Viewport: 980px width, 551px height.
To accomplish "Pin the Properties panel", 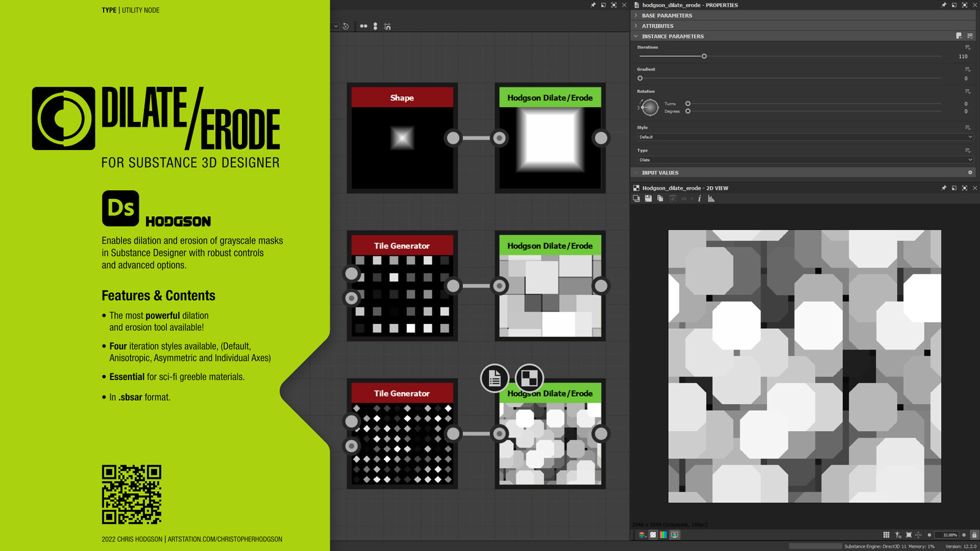I will tap(944, 5).
